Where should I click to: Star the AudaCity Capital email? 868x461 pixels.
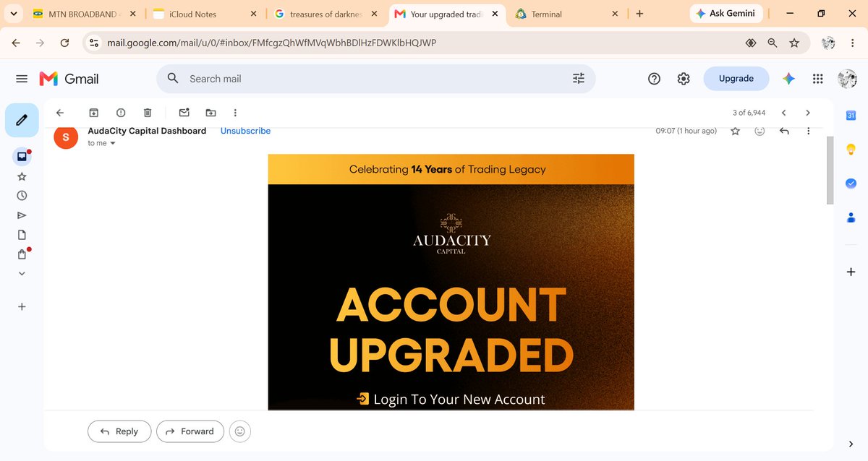pyautogui.click(x=735, y=131)
